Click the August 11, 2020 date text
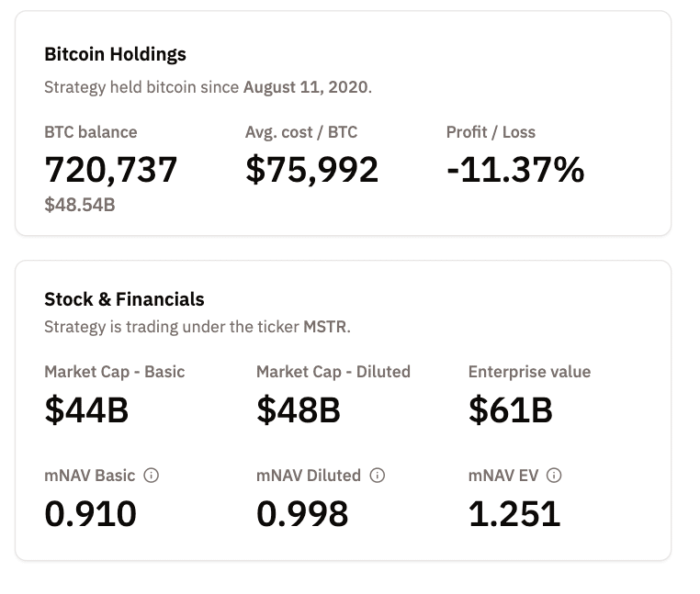Viewport: 700px width, 594px height. pos(306,88)
